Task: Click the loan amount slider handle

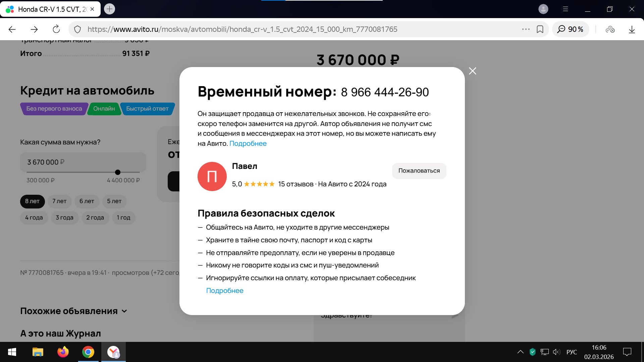Action: 118,172
